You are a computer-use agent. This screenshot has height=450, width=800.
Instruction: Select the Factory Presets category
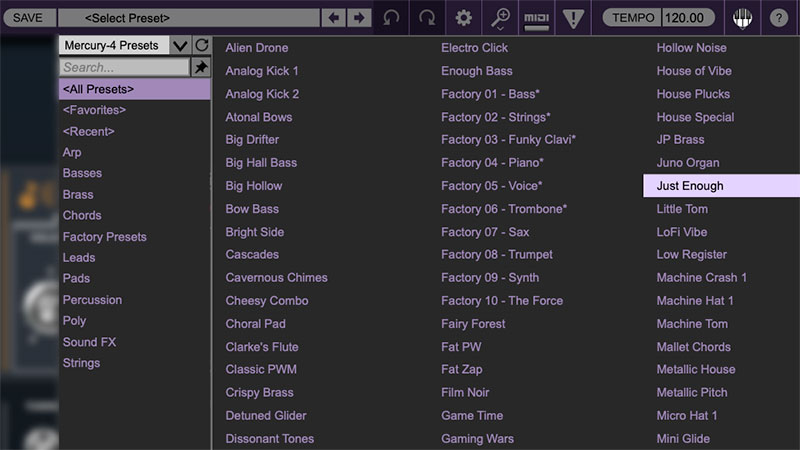tap(105, 237)
